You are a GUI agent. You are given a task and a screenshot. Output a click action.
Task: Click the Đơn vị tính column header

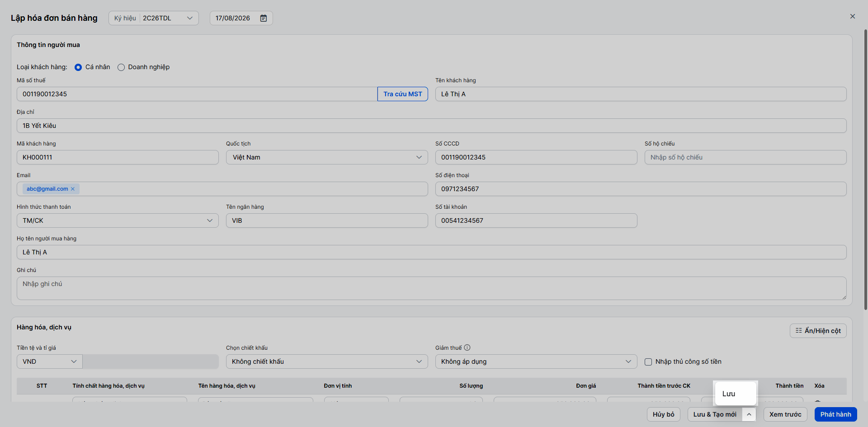(x=338, y=386)
